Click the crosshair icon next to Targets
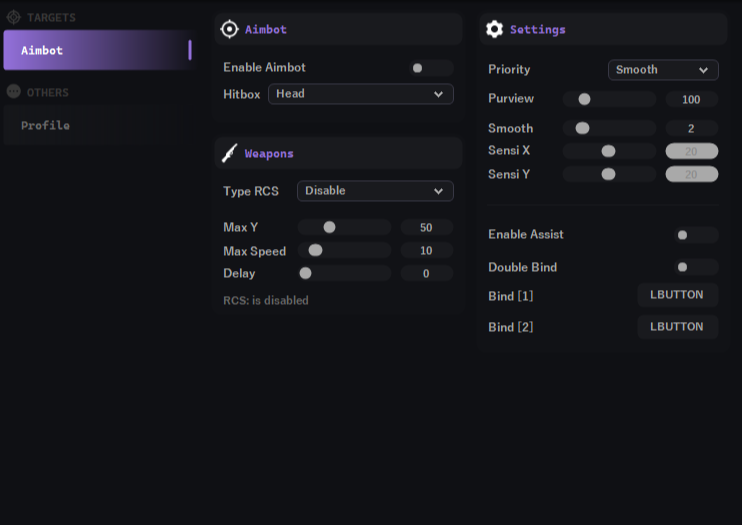 14,17
